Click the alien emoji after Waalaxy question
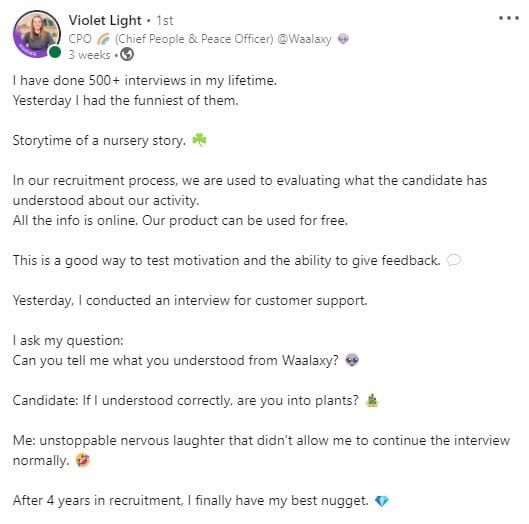The height and width of the screenshot is (524, 529). click(x=352, y=360)
